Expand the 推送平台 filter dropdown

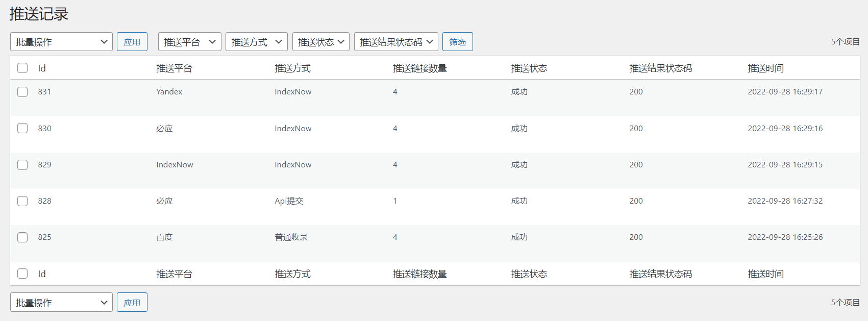pyautogui.click(x=190, y=42)
